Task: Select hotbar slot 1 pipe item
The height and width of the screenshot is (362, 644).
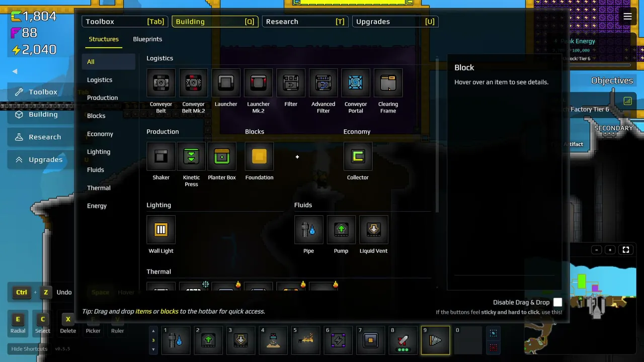Action: pos(176,340)
